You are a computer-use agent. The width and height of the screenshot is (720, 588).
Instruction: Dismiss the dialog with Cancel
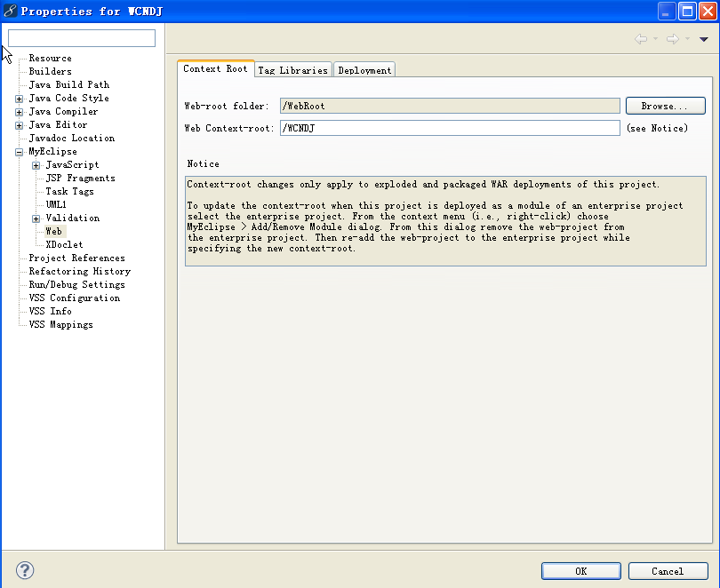coord(668,571)
